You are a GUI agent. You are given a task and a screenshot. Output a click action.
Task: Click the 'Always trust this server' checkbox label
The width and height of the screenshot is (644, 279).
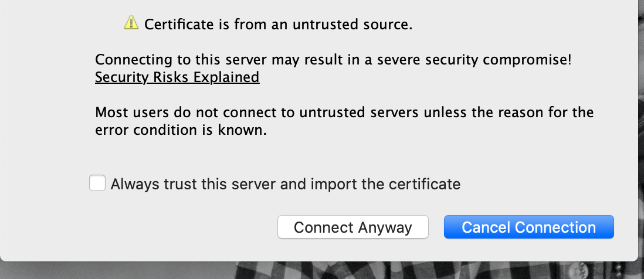click(286, 183)
